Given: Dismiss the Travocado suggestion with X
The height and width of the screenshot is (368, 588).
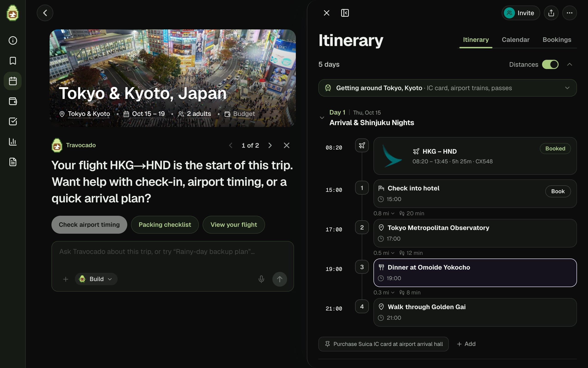Looking at the screenshot, I should click(x=286, y=145).
